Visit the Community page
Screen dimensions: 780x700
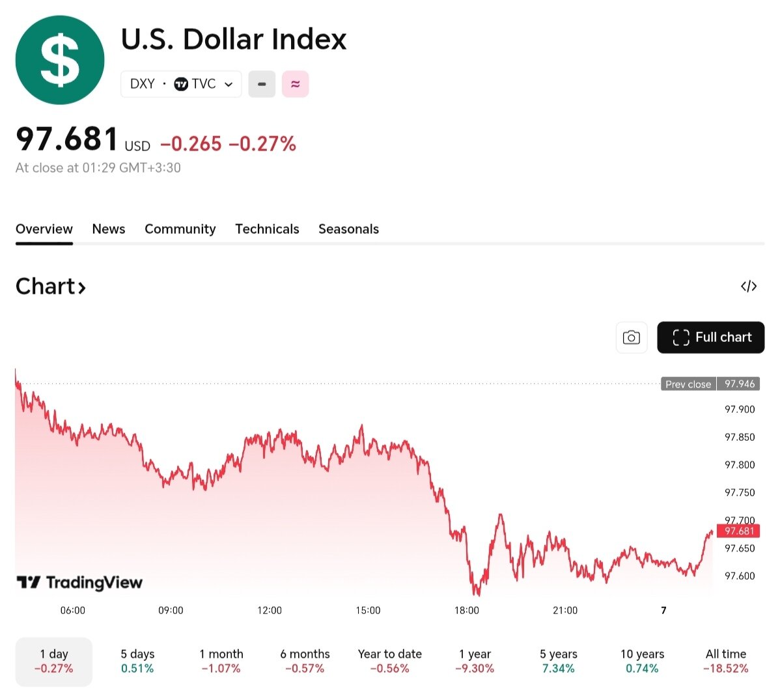(180, 229)
